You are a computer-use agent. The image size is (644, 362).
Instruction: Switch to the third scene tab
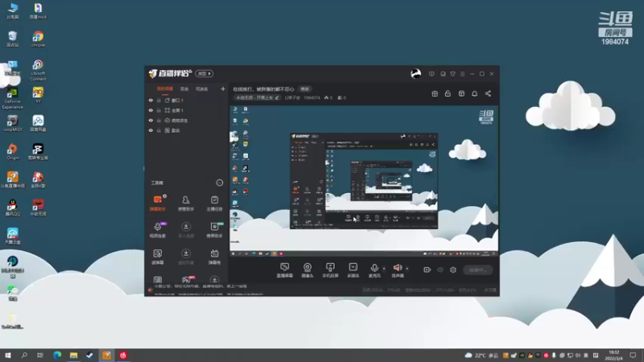(x=202, y=89)
